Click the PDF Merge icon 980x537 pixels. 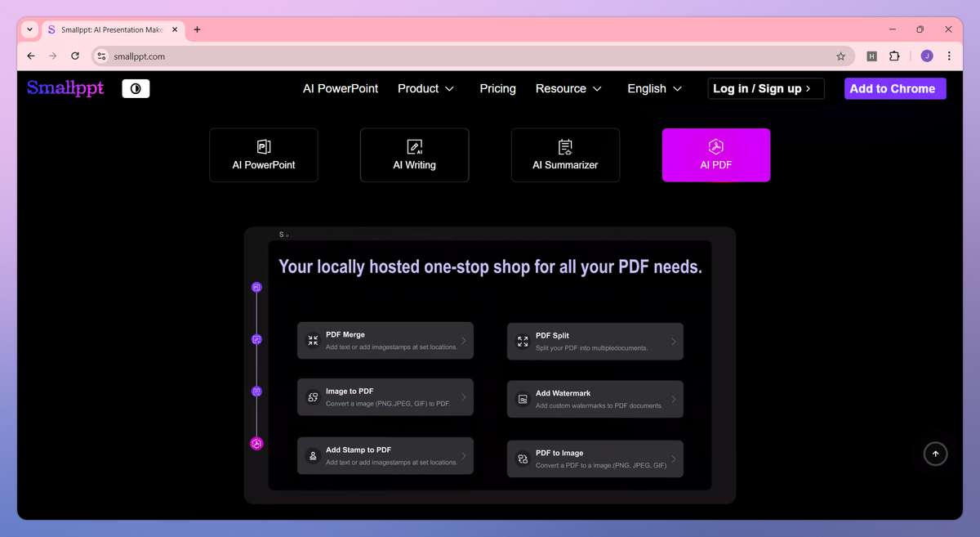313,341
